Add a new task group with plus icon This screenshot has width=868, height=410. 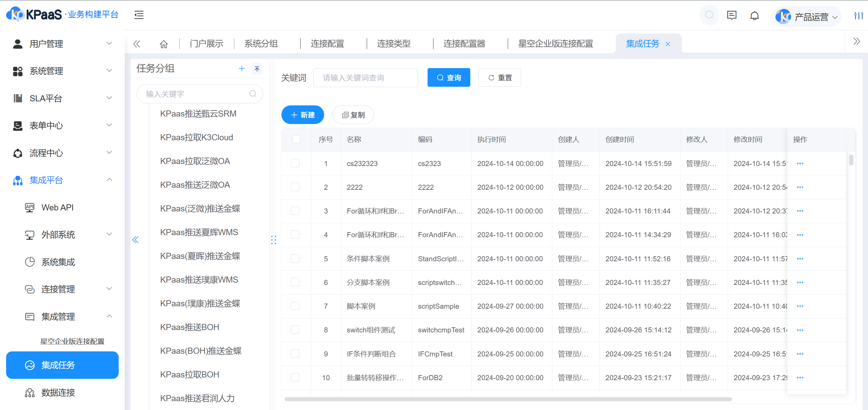[242, 69]
